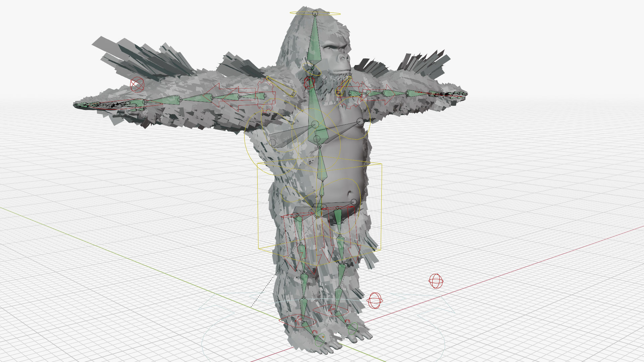Select the green foot bone of the gorilla's right foot
Viewport: 644px width, 362px height.
(309, 329)
